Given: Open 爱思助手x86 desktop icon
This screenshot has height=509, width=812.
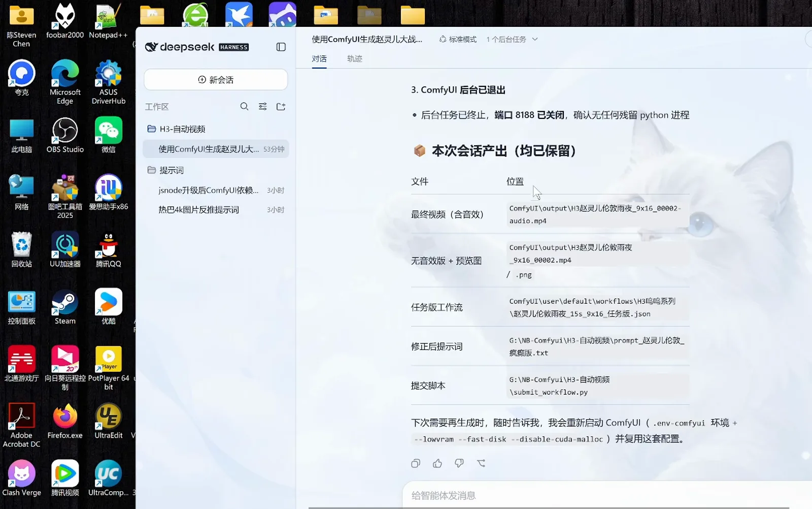Looking at the screenshot, I should (x=108, y=192).
